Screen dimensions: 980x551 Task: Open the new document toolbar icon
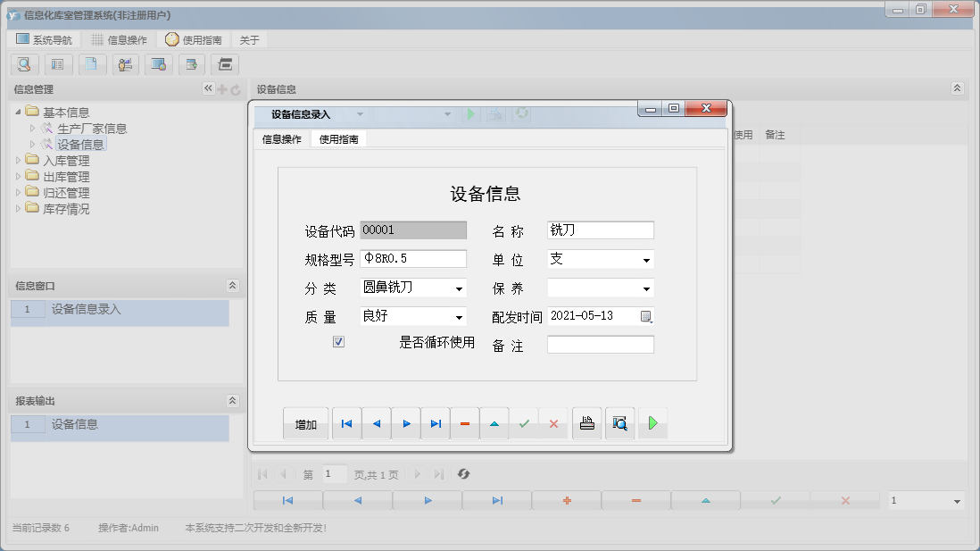[x=92, y=64]
